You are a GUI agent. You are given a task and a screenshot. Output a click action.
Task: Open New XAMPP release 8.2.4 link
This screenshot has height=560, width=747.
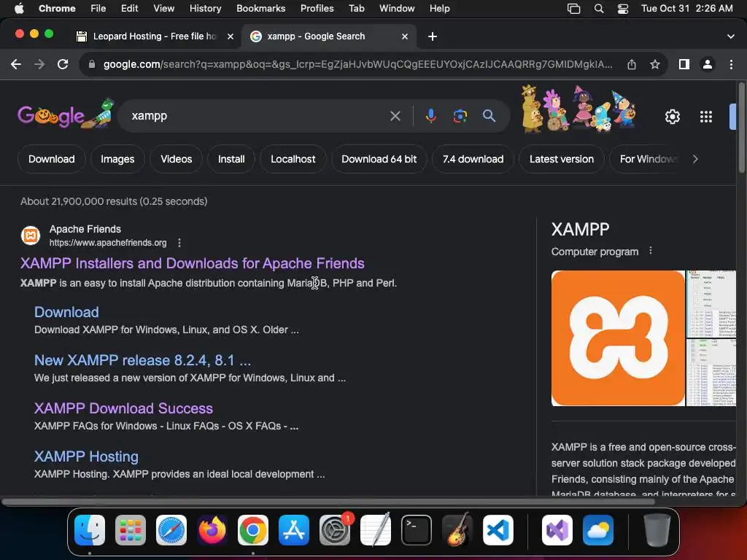pos(142,360)
